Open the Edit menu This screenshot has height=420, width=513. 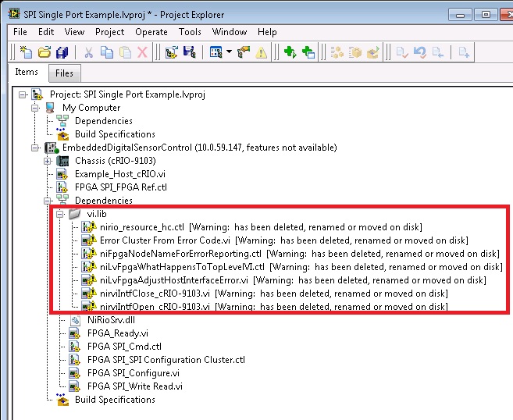[46, 32]
